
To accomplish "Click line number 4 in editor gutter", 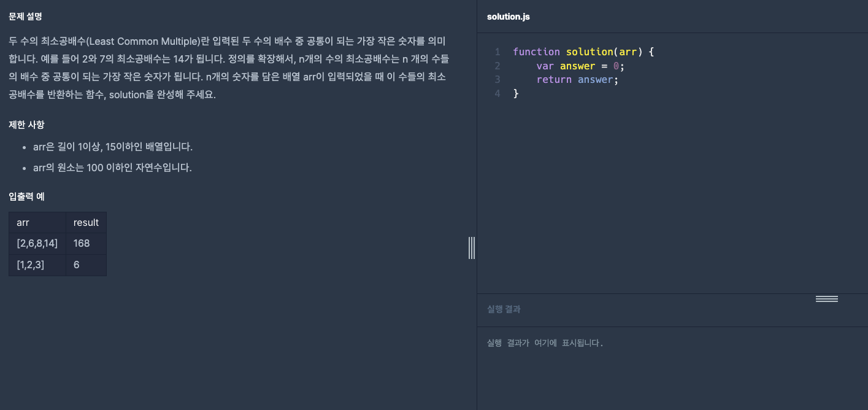I will tap(497, 93).
